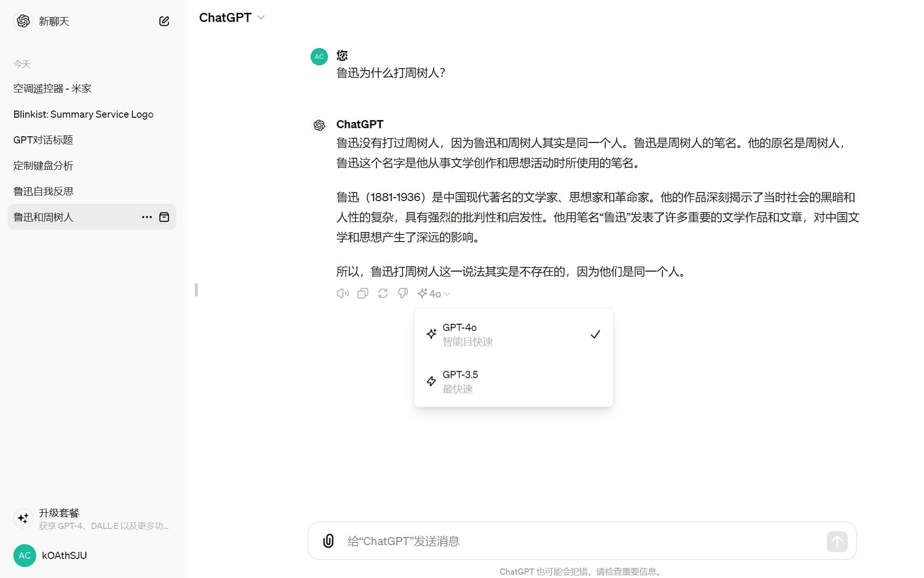Viewport: 924px width, 578px height.
Task: Open the Blinkist: Summary Service Logo chat
Action: tap(83, 114)
